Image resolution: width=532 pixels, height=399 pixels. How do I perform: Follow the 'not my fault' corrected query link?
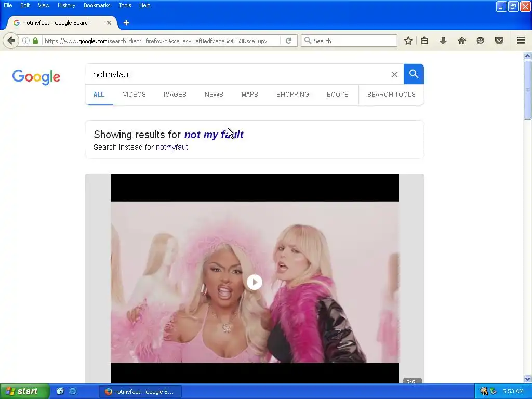click(214, 135)
